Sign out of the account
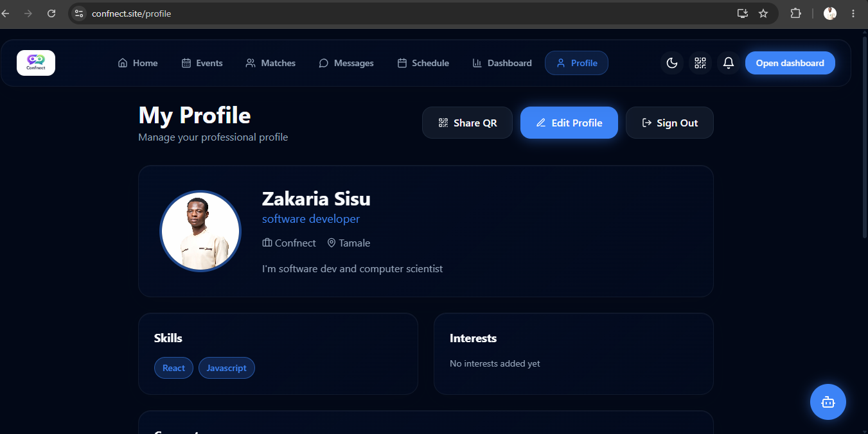This screenshot has height=434, width=868. (669, 123)
